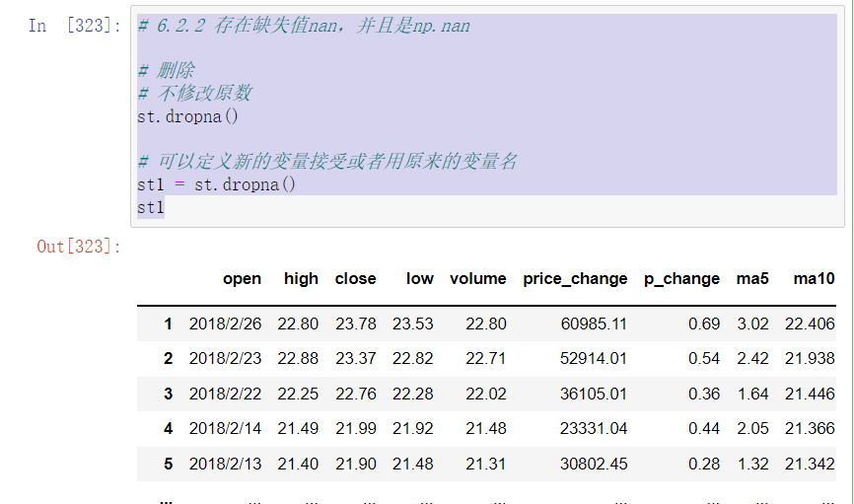This screenshot has height=504, width=854.
Task: Click the cell value 21.40
Action: coord(298,464)
